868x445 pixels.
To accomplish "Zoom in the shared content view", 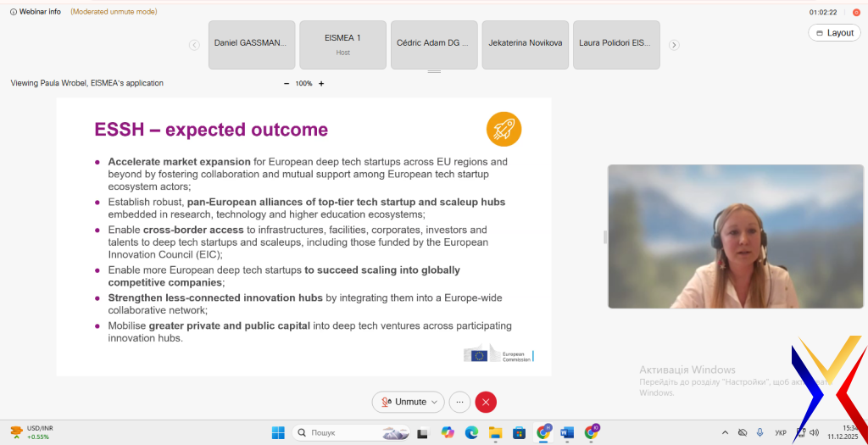I will [x=321, y=83].
